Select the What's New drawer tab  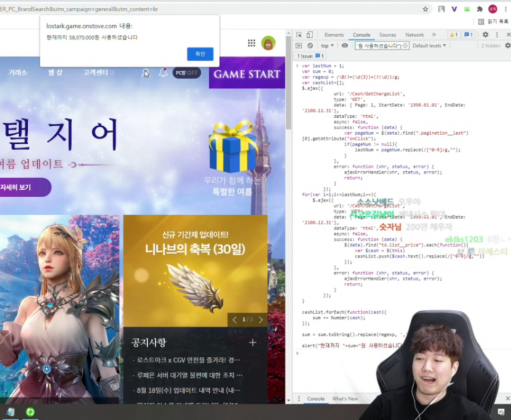345,398
